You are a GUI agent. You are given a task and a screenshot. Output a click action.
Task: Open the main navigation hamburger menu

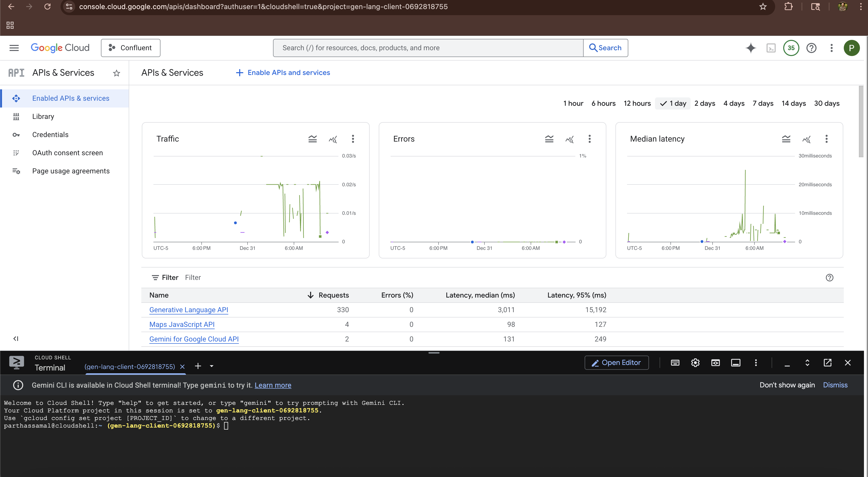[14, 48]
